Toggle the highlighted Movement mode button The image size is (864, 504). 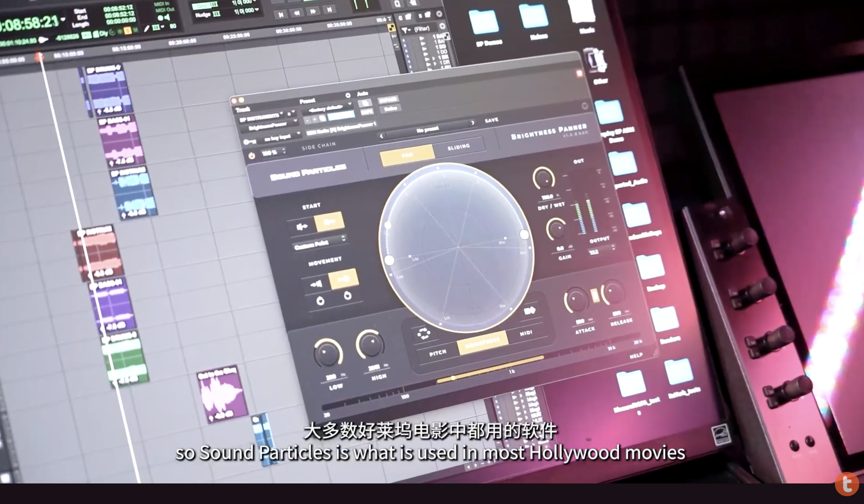click(344, 279)
